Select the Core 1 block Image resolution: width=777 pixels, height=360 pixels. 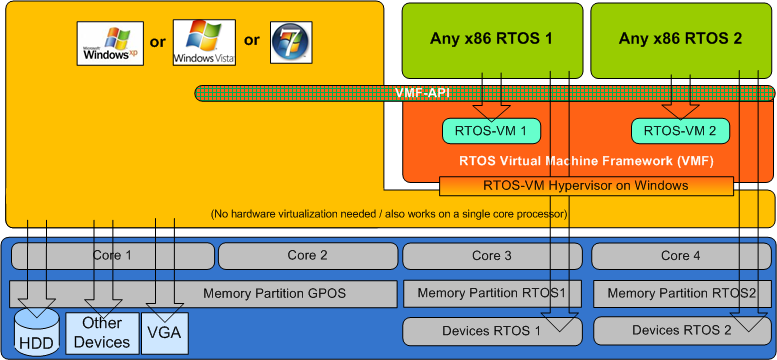point(112,255)
